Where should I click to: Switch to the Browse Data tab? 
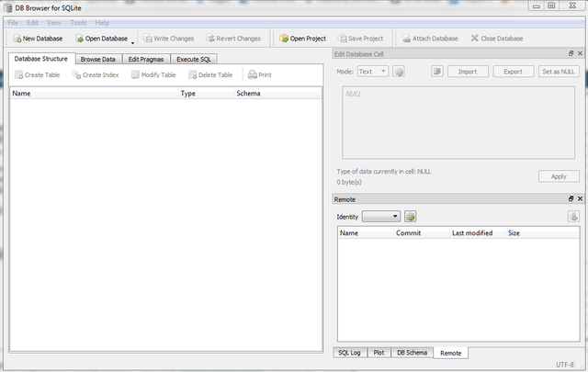[98, 60]
